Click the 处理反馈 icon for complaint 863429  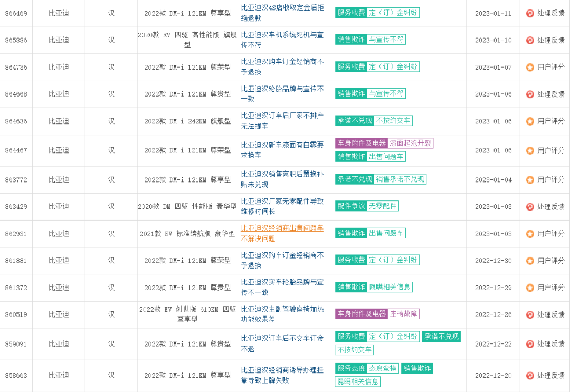[530, 207]
